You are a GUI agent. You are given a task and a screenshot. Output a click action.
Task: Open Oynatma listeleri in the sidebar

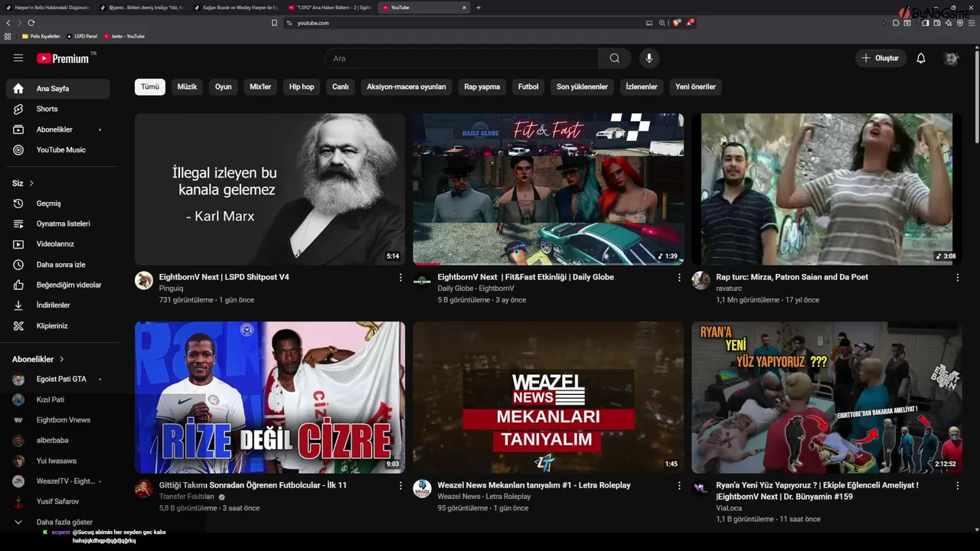click(x=58, y=223)
